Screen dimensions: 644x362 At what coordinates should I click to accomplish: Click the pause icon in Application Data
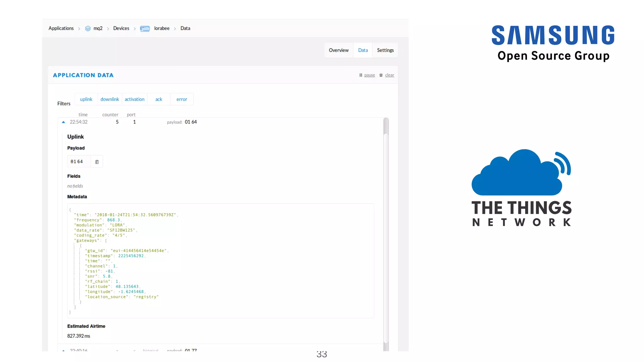[x=361, y=75]
